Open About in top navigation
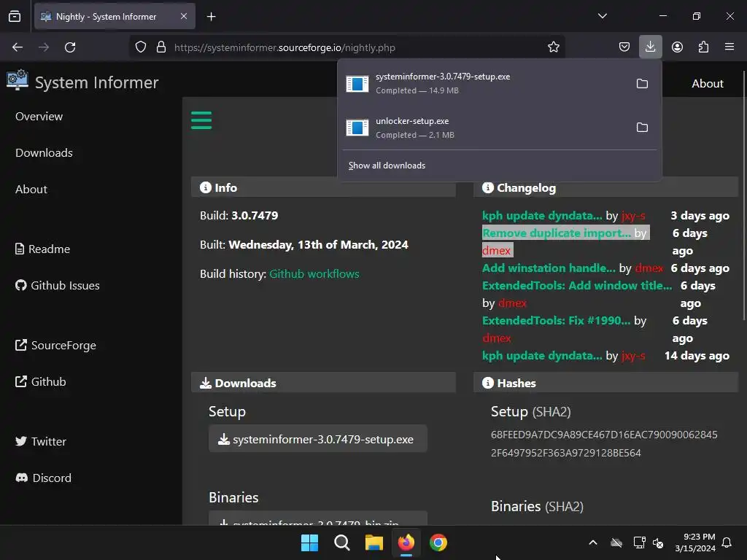The width and height of the screenshot is (747, 560). (x=708, y=83)
